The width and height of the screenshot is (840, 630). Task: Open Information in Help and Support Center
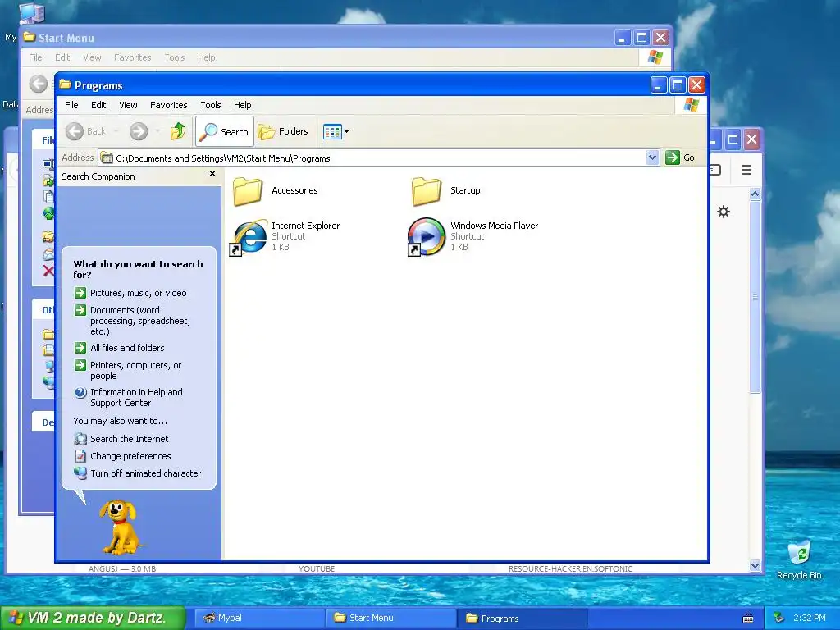136,398
